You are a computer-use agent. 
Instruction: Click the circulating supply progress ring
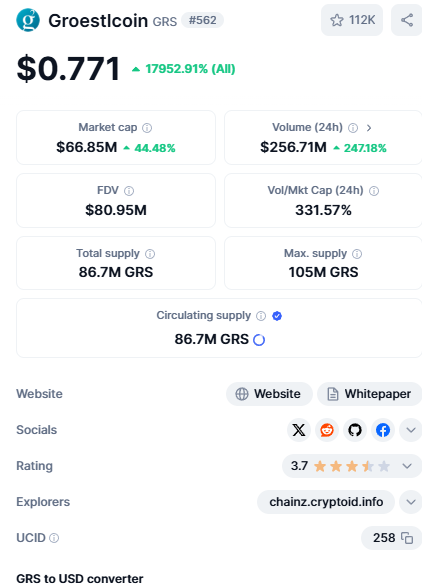tap(259, 340)
